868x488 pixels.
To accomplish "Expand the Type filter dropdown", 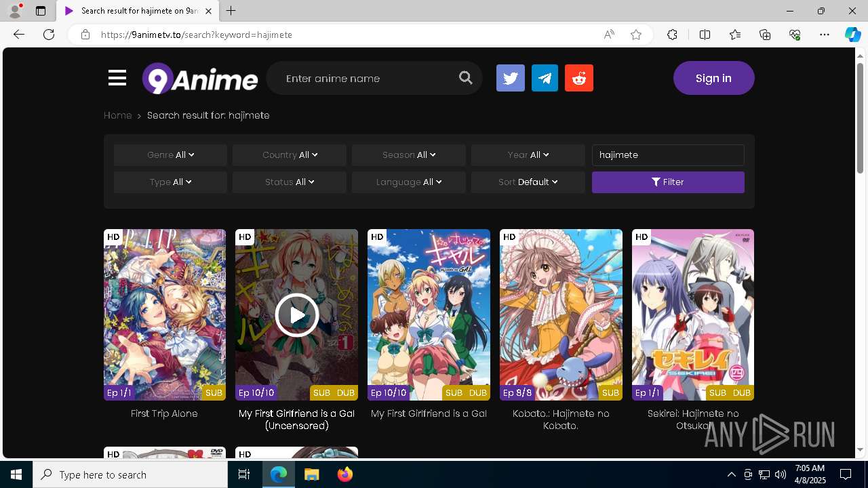I will pos(170,182).
